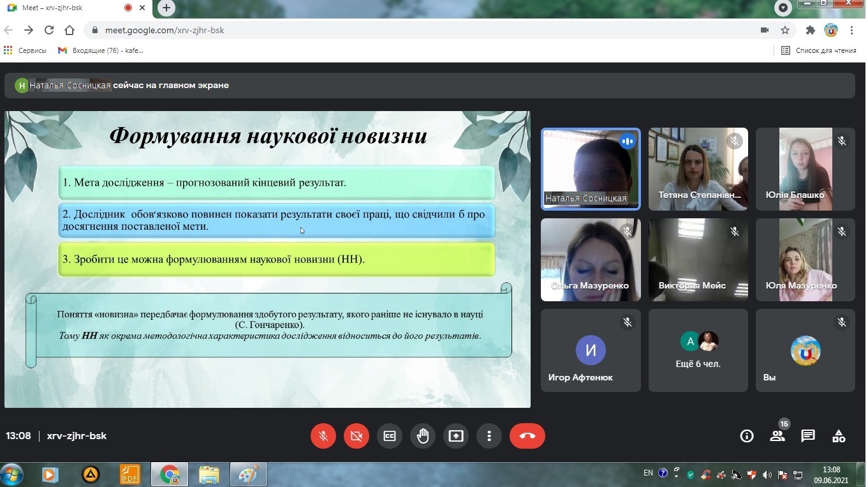Open the green shield antivirus tray icon
The height and width of the screenshot is (487, 868).
[691, 475]
